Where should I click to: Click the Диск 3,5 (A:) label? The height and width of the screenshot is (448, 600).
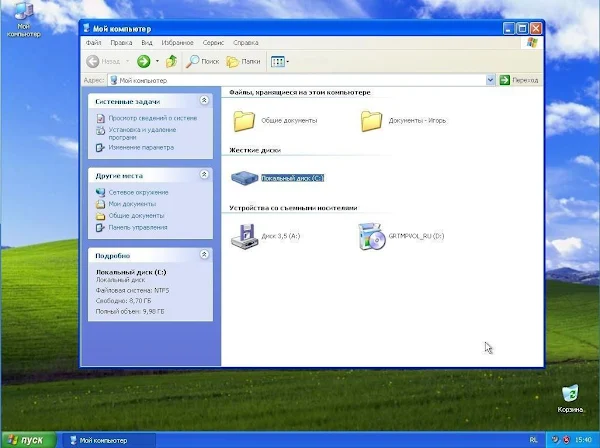pos(280,236)
